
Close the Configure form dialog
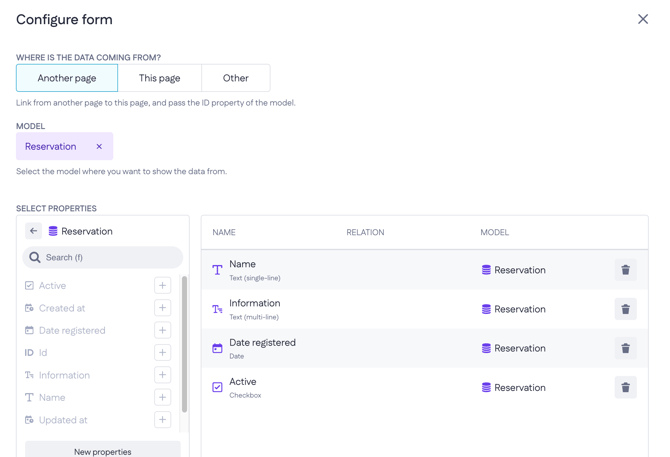click(643, 19)
